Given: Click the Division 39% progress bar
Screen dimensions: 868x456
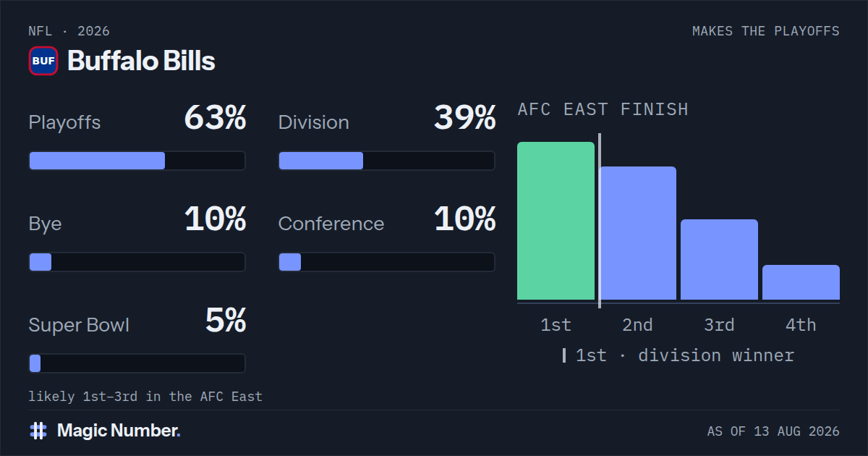Looking at the screenshot, I should click(x=386, y=161).
